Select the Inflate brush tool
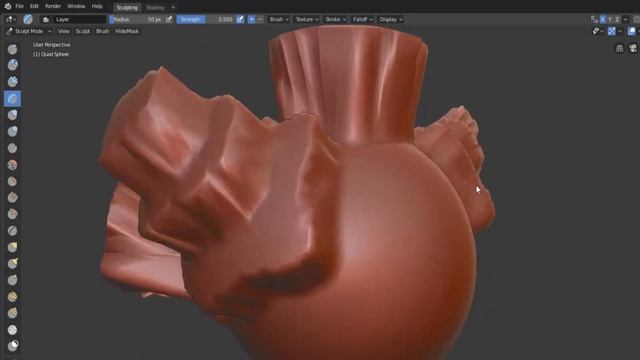 click(x=12, y=115)
